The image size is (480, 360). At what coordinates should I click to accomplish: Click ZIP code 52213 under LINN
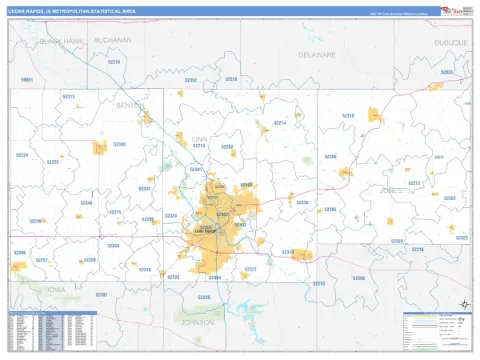(199, 146)
